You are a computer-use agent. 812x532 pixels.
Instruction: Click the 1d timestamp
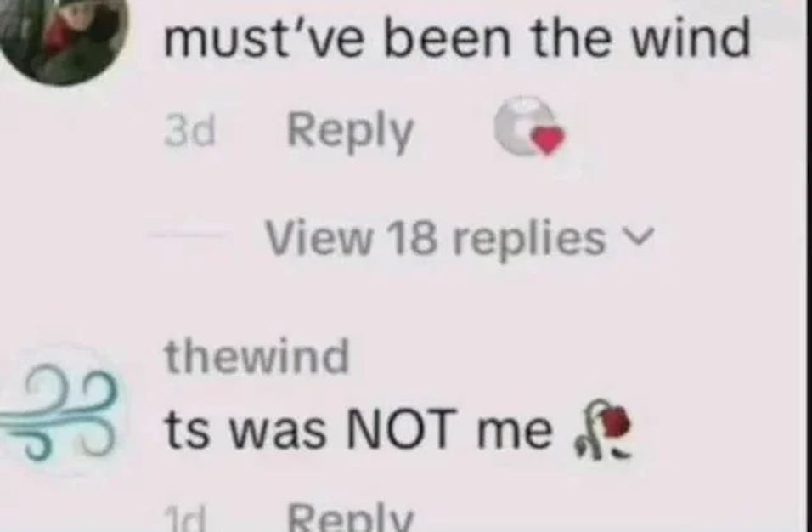[184, 519]
